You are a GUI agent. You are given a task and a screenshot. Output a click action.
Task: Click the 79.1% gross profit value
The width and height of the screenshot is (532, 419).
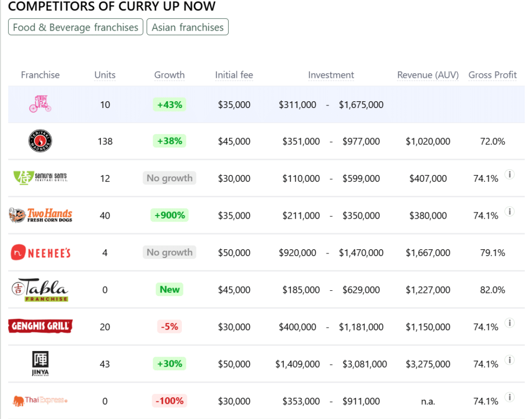(x=493, y=252)
